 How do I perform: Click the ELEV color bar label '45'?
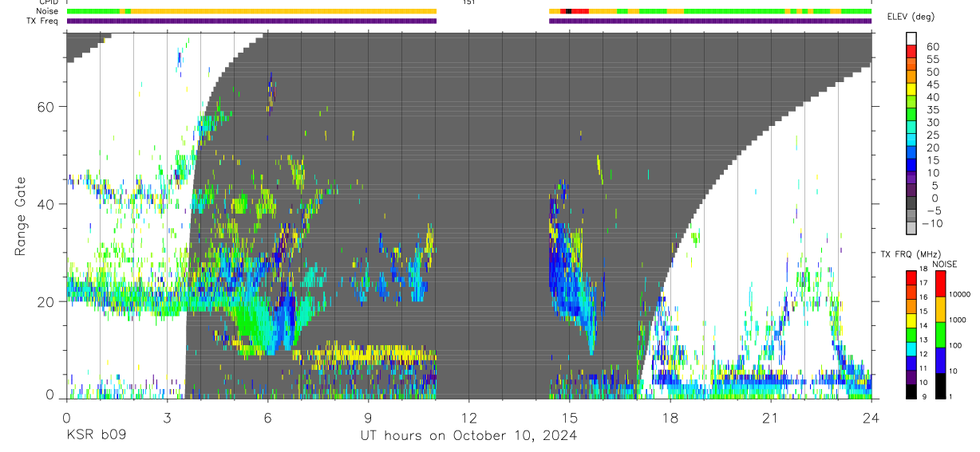(x=931, y=85)
